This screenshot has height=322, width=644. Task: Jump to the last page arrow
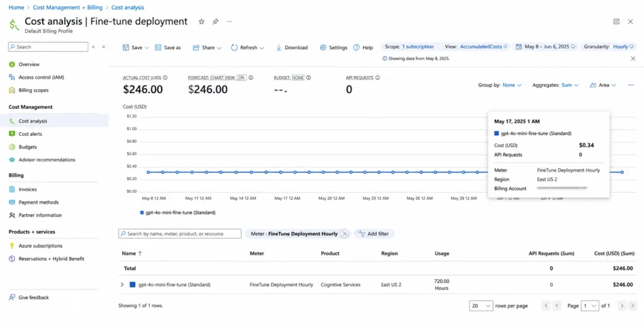coord(633,306)
